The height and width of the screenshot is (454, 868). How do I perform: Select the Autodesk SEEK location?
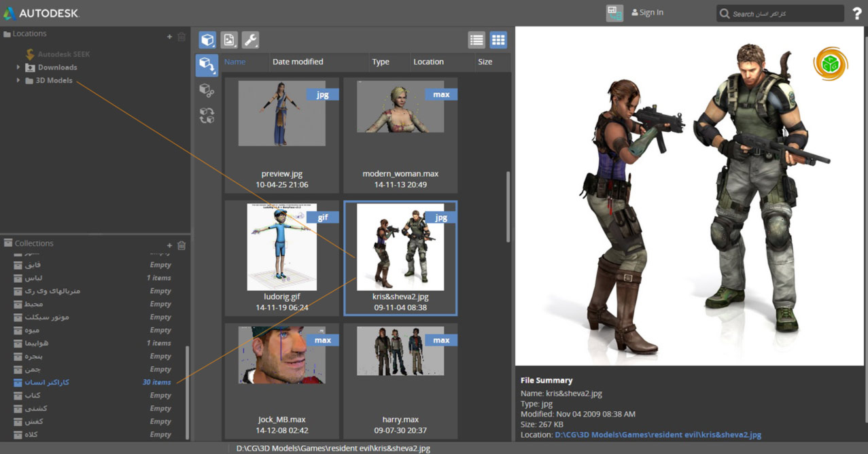point(57,54)
